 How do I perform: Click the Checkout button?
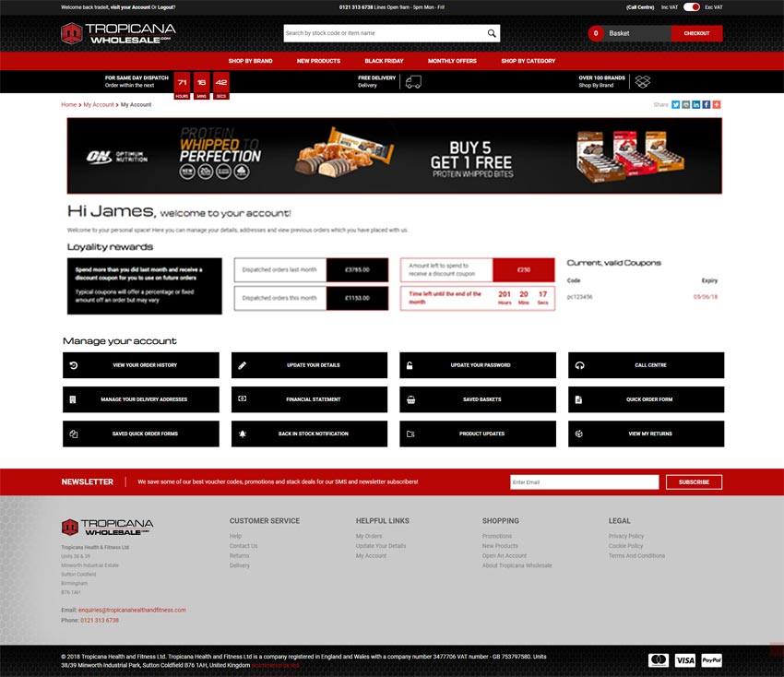tap(696, 33)
